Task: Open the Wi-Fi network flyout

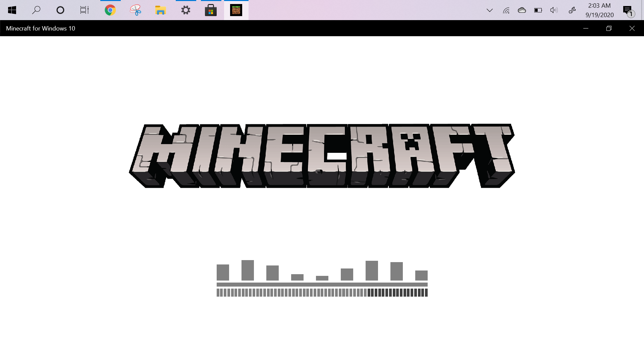Action: click(x=506, y=10)
